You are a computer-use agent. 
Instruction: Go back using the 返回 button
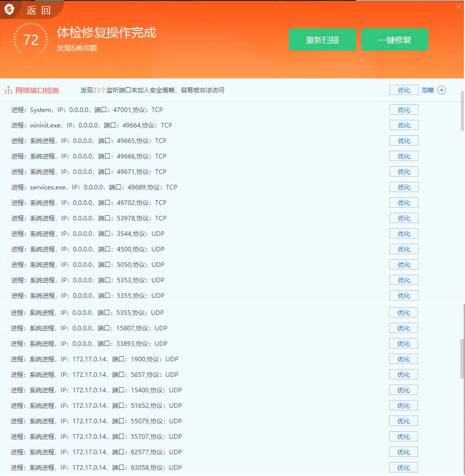coord(39,10)
